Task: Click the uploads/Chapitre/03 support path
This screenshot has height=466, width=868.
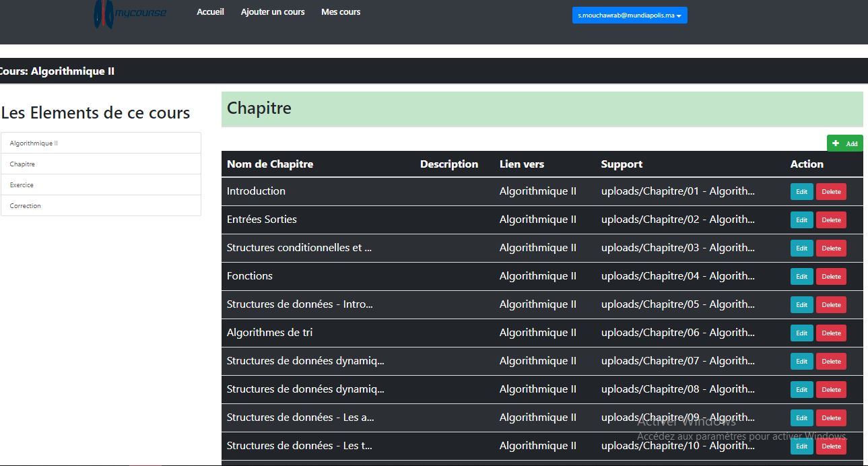Action: click(x=678, y=248)
